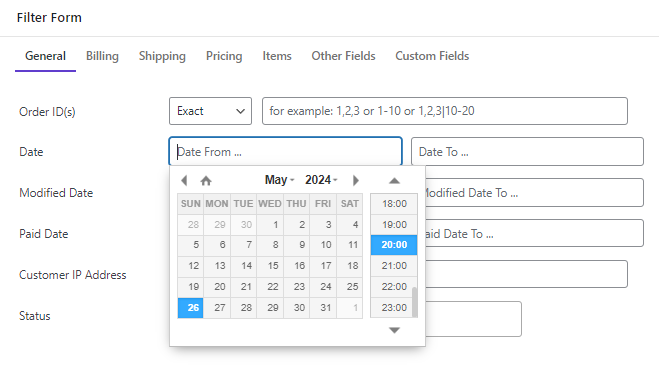Select the 19:00 time slot
The width and height of the screenshot is (659, 373).
point(394,224)
